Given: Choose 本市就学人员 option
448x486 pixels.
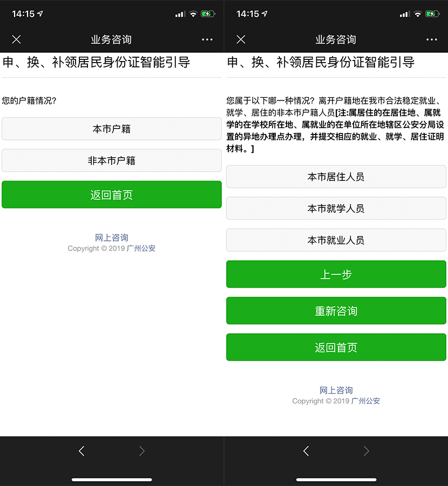Looking at the screenshot, I should pyautogui.click(x=336, y=208).
